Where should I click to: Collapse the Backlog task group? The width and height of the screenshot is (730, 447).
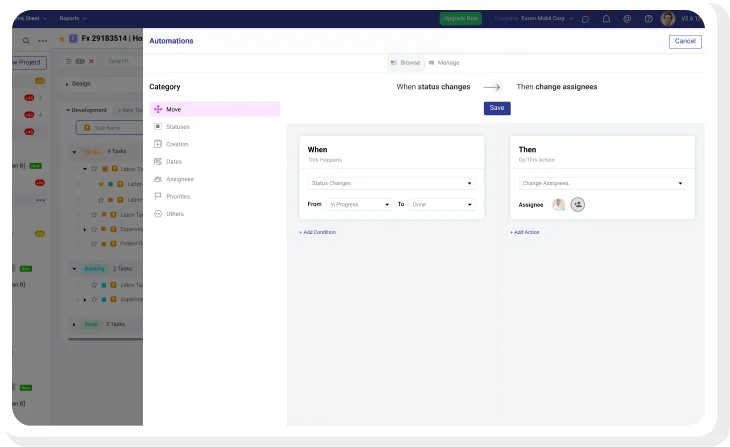[x=74, y=269]
